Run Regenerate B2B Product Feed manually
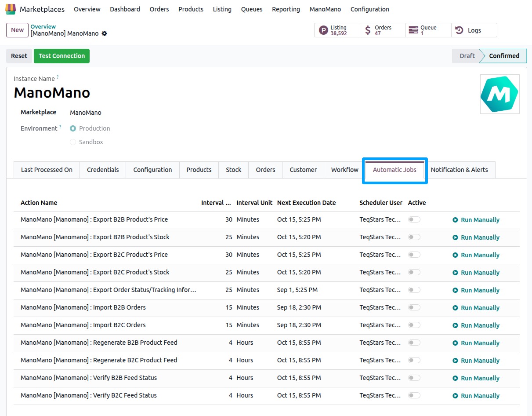532x416 pixels. coord(476,343)
